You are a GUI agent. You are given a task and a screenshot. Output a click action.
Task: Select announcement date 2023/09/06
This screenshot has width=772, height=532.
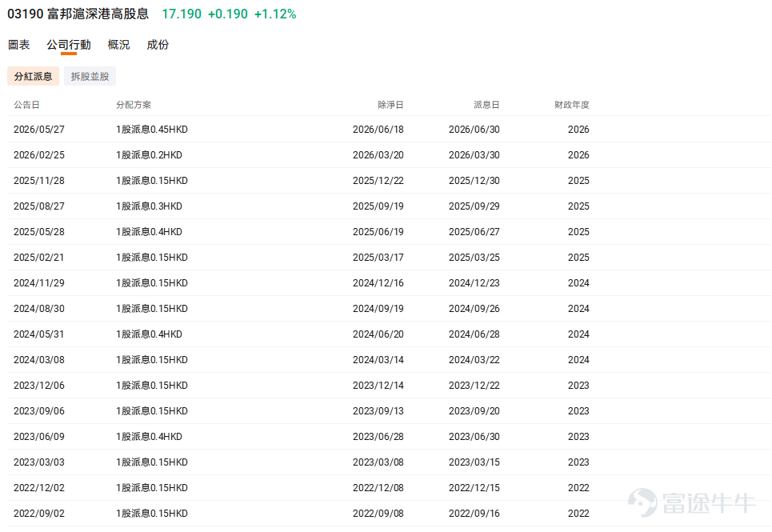click(39, 411)
